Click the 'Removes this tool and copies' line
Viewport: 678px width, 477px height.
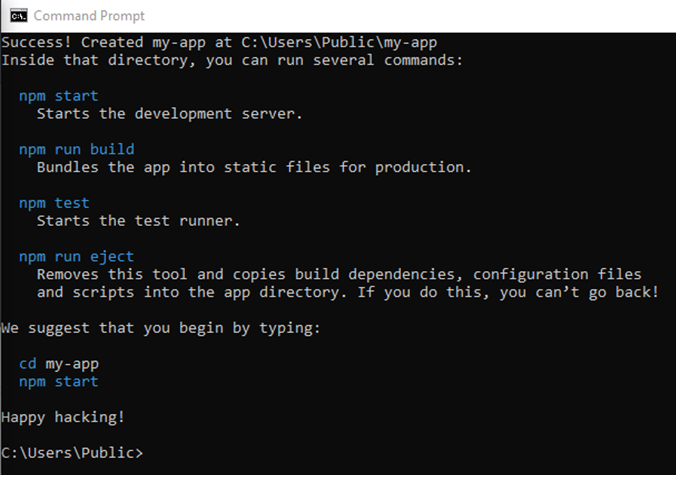click(339, 275)
